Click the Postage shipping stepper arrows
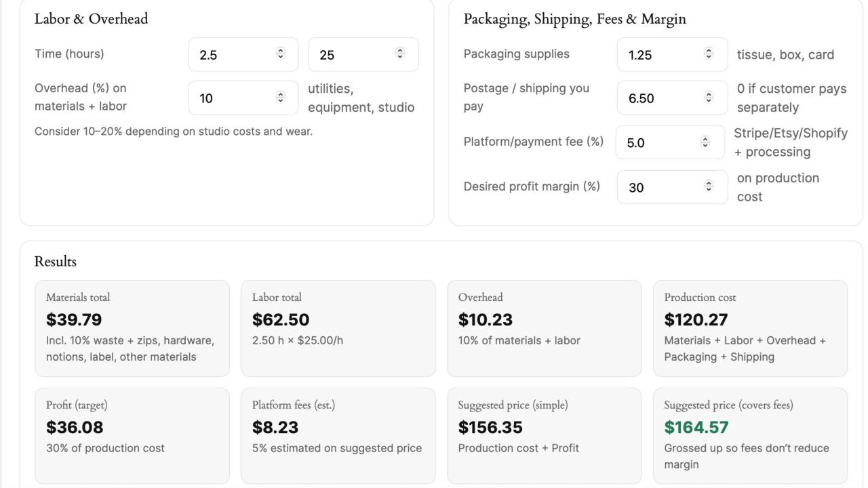The width and height of the screenshot is (868, 488). click(x=709, y=98)
